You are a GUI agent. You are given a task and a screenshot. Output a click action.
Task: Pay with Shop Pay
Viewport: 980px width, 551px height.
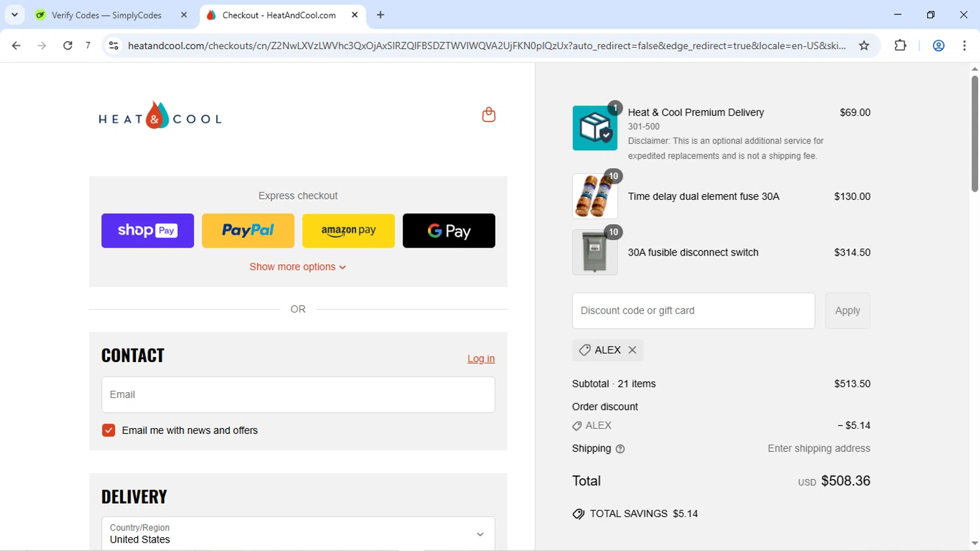[x=148, y=231]
